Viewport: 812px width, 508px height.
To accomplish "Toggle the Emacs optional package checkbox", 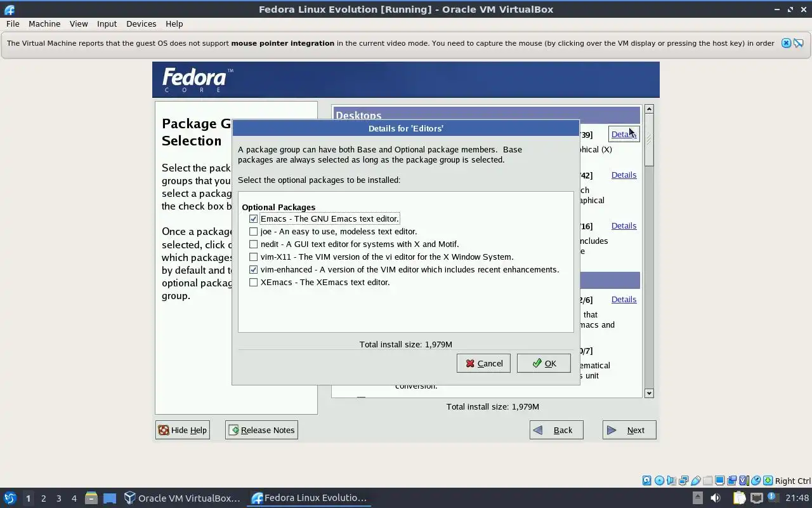I will tap(253, 218).
